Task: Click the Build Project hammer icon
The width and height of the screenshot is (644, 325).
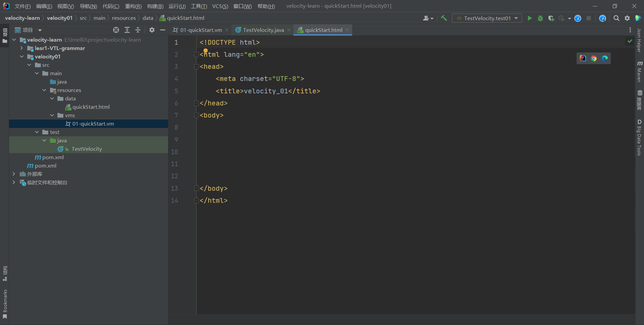Action: tap(444, 18)
